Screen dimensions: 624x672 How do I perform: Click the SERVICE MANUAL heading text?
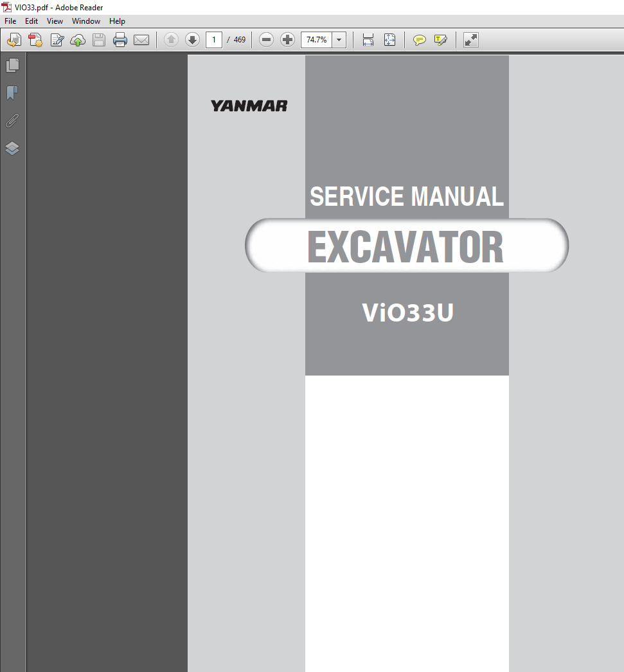[x=406, y=197]
